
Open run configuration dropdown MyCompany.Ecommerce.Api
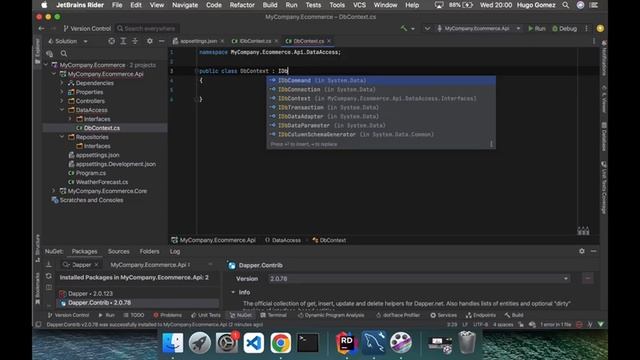click(x=478, y=29)
